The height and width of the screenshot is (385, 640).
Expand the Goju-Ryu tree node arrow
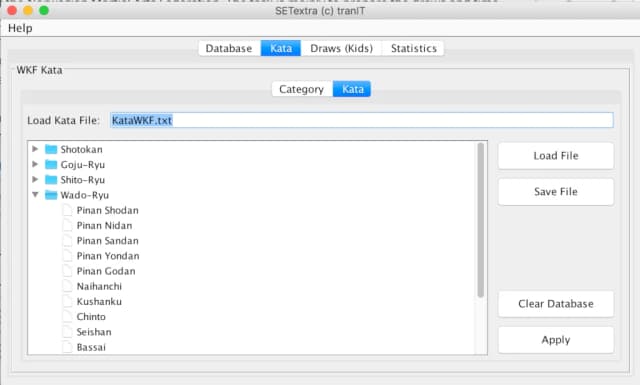(35, 164)
